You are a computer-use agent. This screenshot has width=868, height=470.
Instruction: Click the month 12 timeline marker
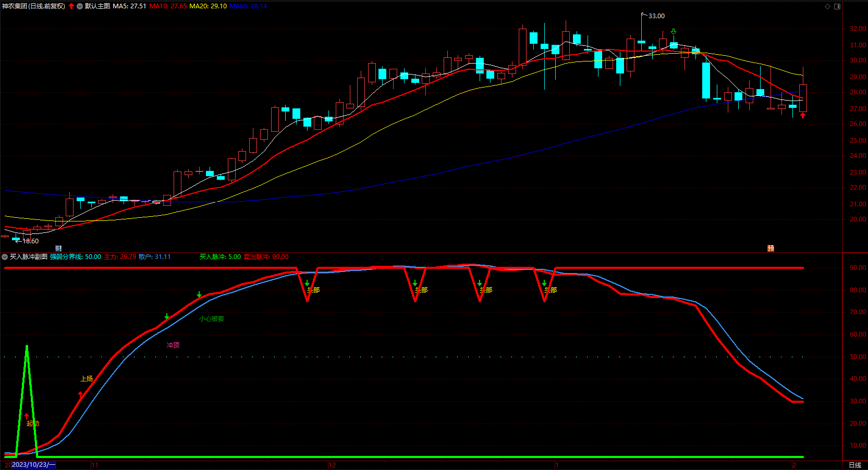pos(333,465)
